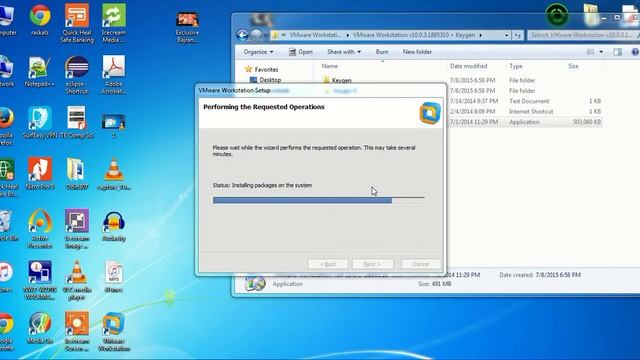
Task: Click the Next button in setup wizard
Action: [373, 264]
